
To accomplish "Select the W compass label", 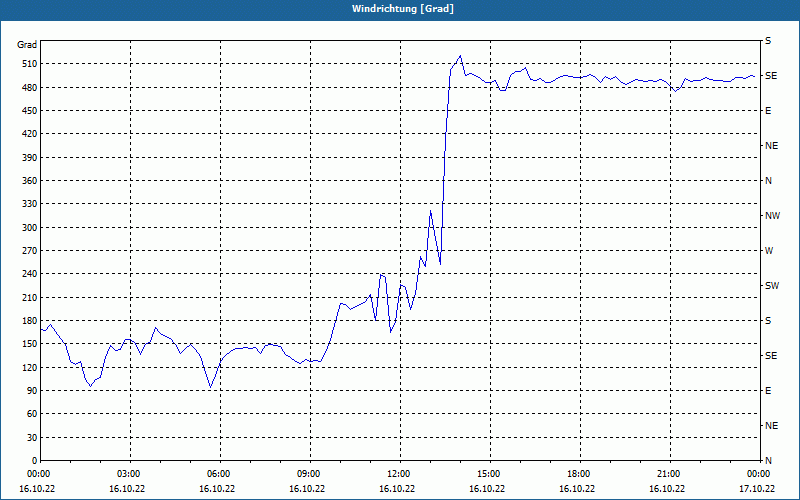I will pyautogui.click(x=769, y=251).
